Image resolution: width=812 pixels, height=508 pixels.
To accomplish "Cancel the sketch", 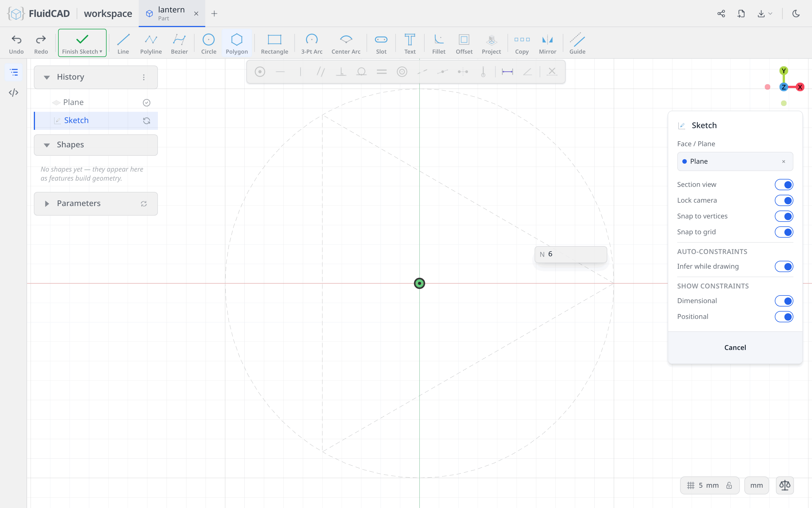I will tap(735, 347).
